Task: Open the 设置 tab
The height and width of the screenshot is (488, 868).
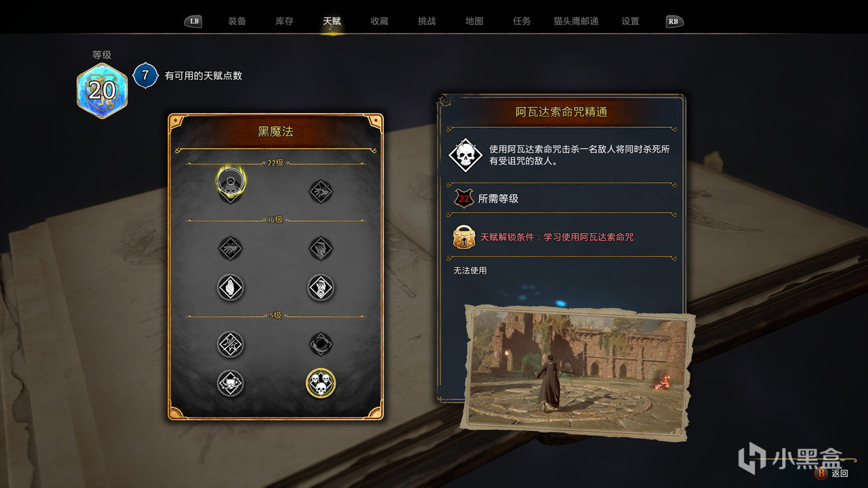Action: tap(630, 21)
